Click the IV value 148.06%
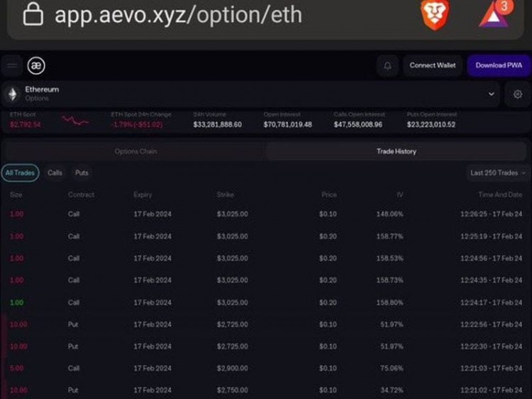The height and width of the screenshot is (399, 532). (390, 214)
